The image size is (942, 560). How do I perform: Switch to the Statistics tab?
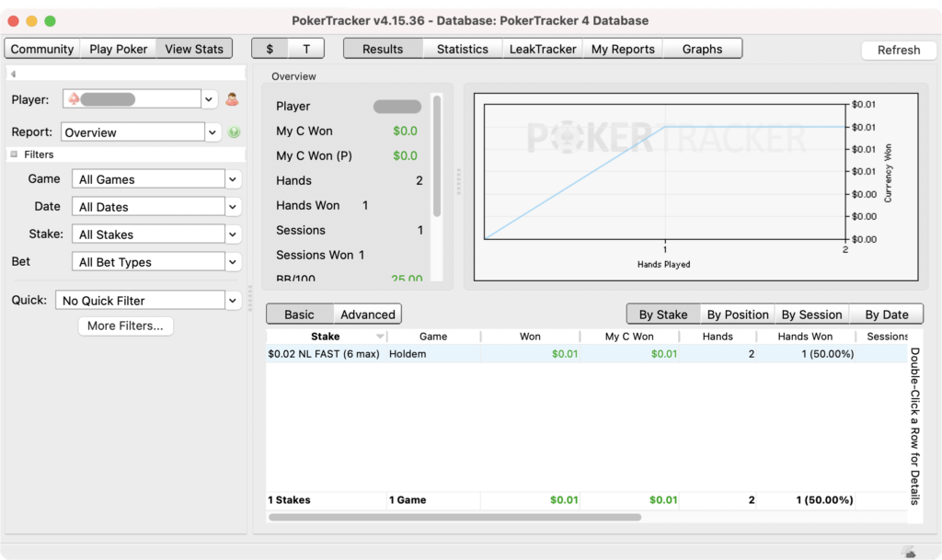click(x=463, y=49)
